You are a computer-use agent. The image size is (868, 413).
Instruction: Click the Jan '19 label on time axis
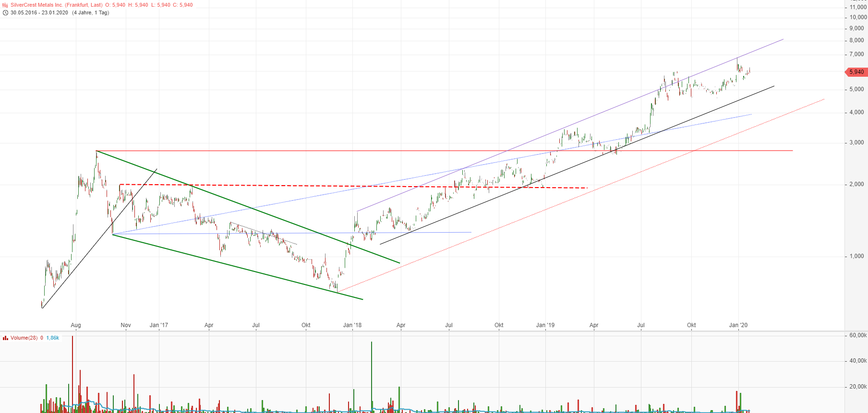545,325
